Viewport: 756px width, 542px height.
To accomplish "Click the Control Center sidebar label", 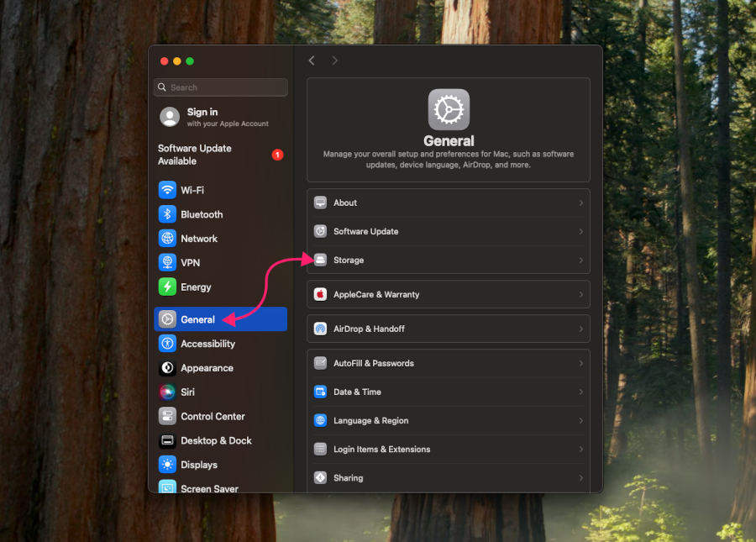I will coord(213,416).
